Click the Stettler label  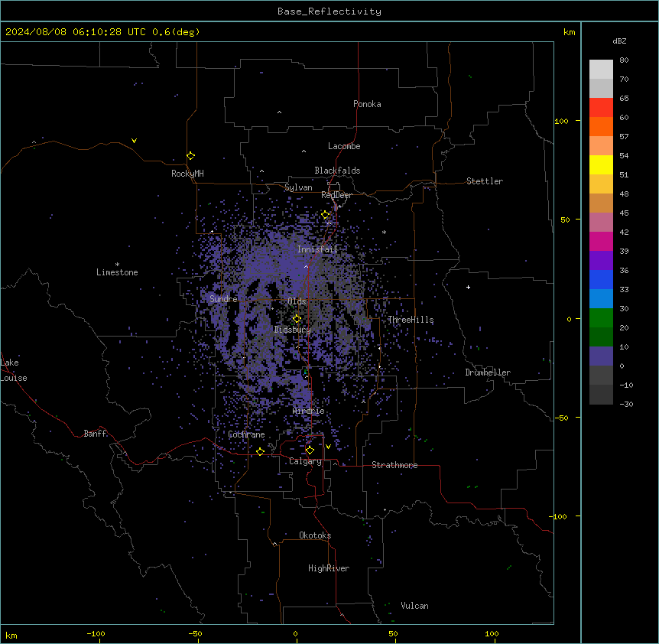484,181
